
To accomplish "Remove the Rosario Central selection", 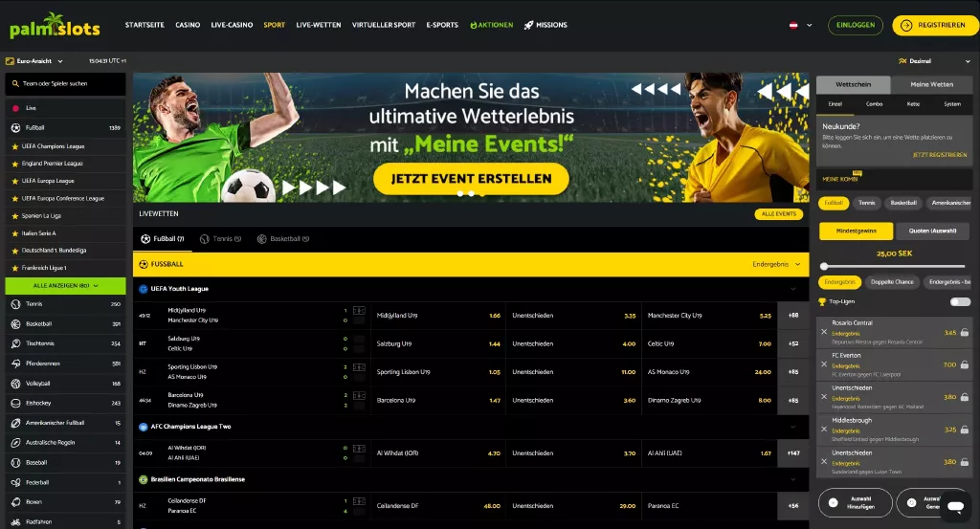I will coord(824,332).
